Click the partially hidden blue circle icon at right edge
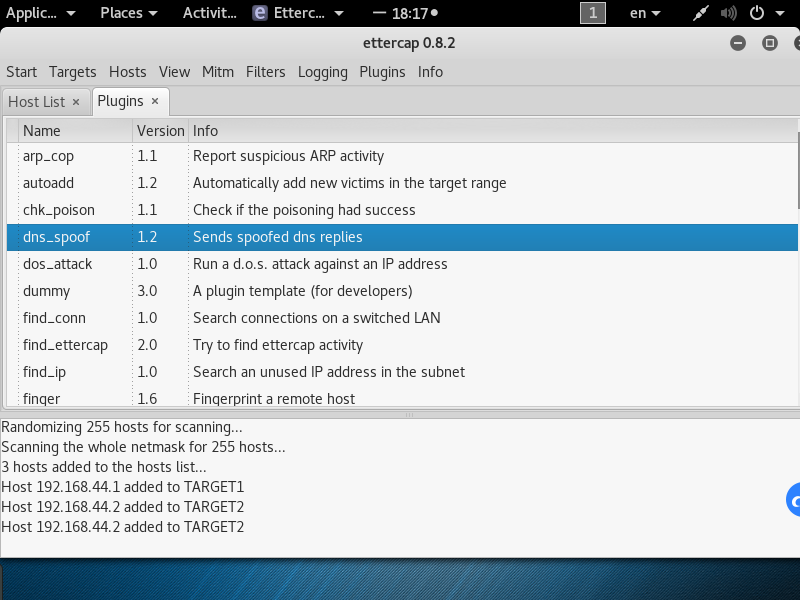Image resolution: width=800 pixels, height=600 pixels. coord(794,500)
